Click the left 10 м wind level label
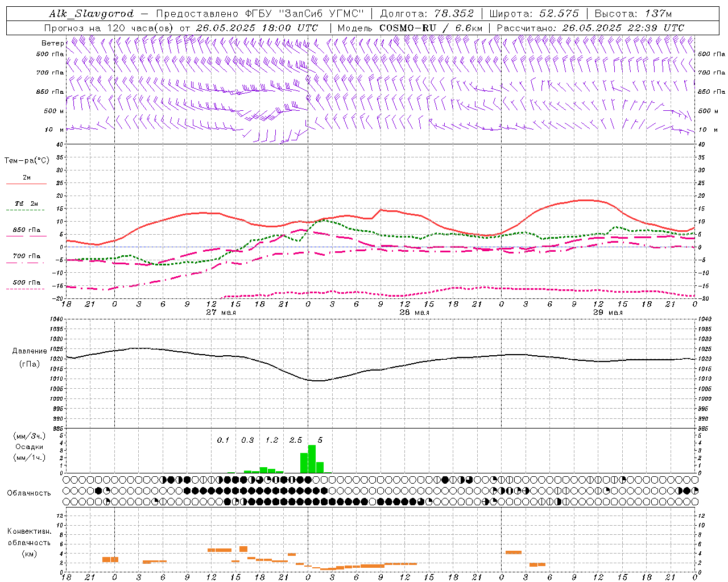The image size is (728, 582). pyautogui.click(x=54, y=130)
